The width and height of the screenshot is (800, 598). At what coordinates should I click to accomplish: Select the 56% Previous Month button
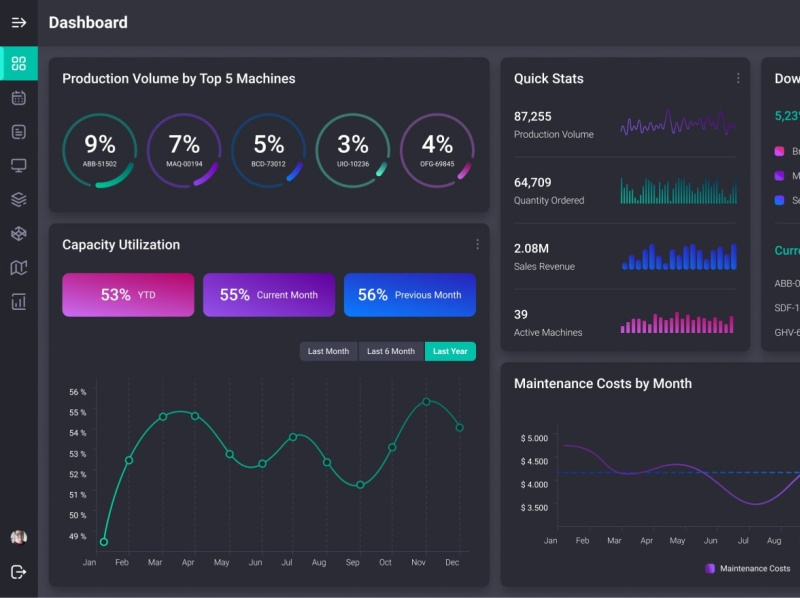[x=409, y=294]
